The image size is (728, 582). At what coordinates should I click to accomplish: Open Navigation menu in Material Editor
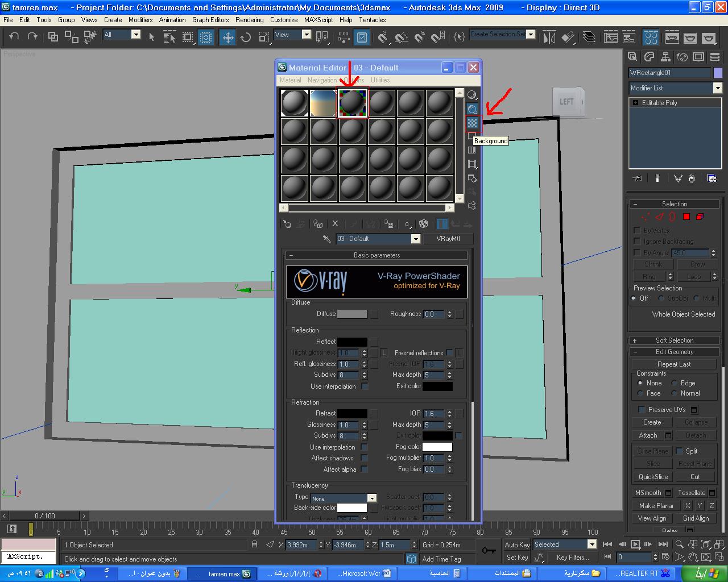click(322, 80)
